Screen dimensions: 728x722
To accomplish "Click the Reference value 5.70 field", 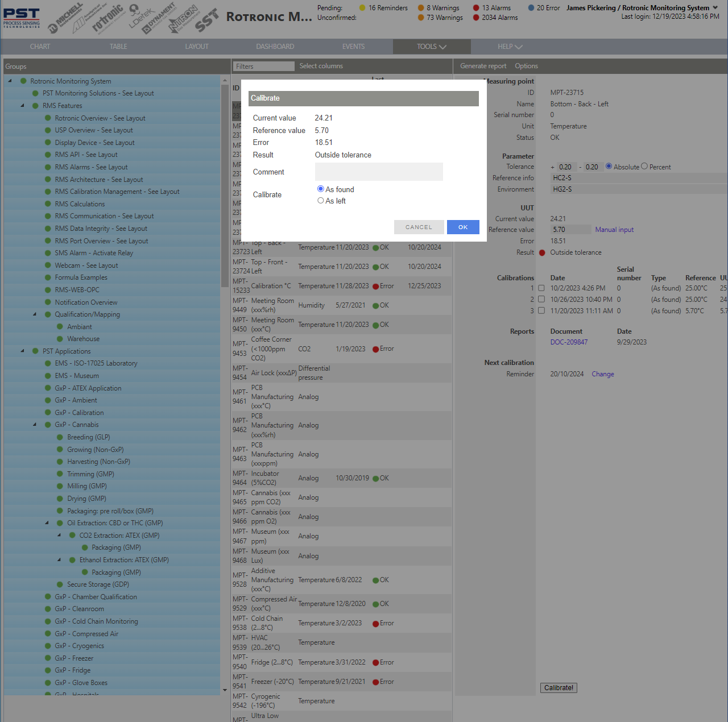I will [x=570, y=230].
